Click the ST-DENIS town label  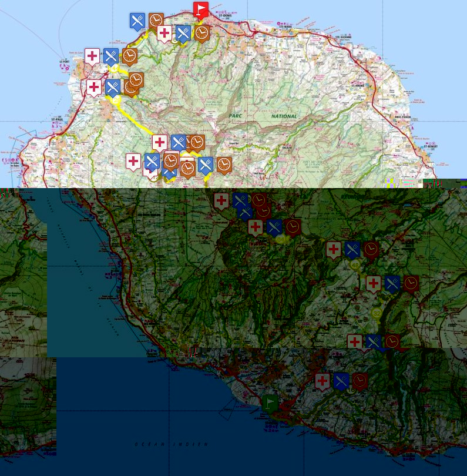click(225, 15)
